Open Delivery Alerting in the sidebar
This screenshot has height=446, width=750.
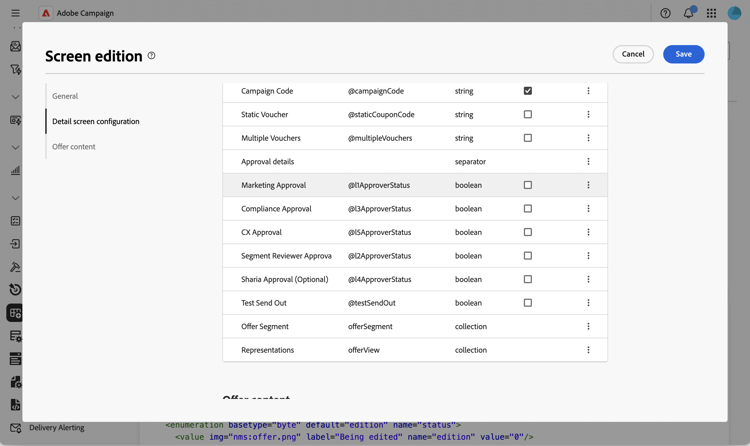click(56, 428)
